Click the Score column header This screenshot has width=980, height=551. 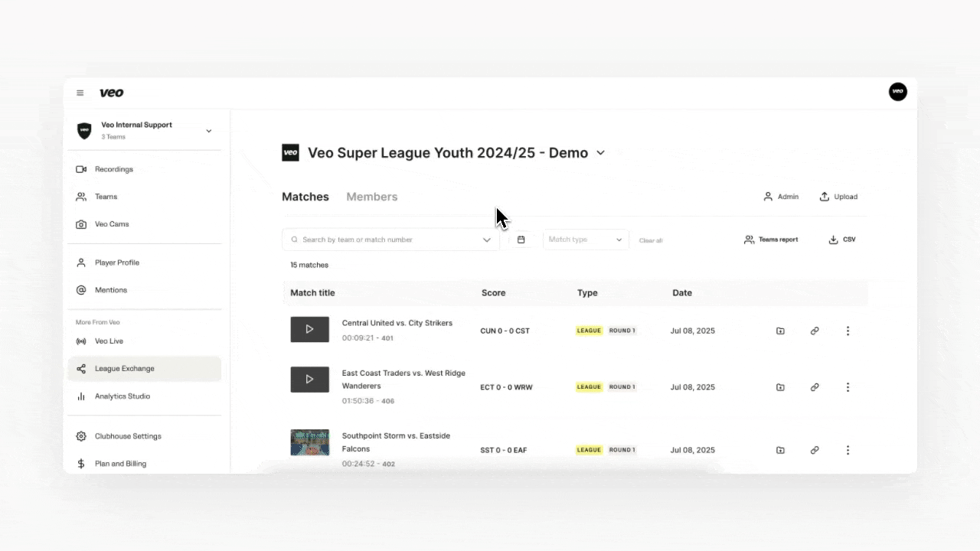[493, 293]
